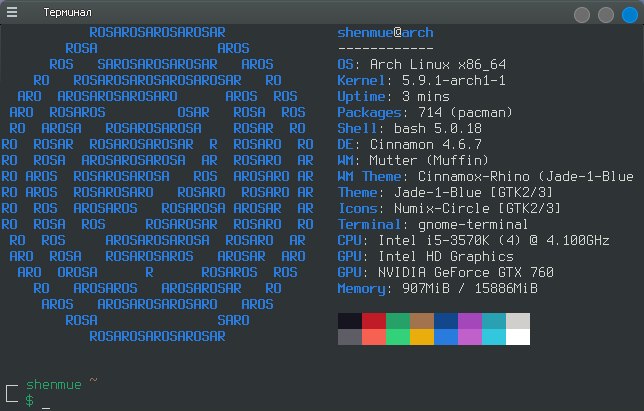The height and width of the screenshot is (411, 644).
Task: Click the dark blue color block, top row
Action: pyautogui.click(x=446, y=321)
